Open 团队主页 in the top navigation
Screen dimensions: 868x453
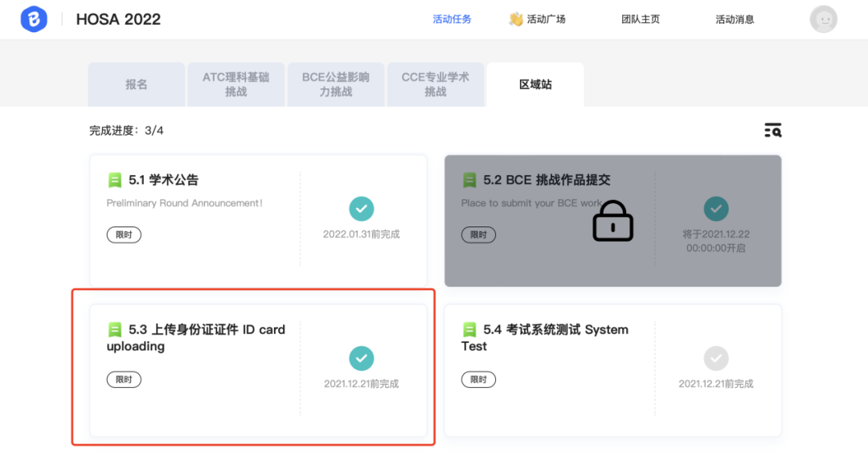point(641,19)
